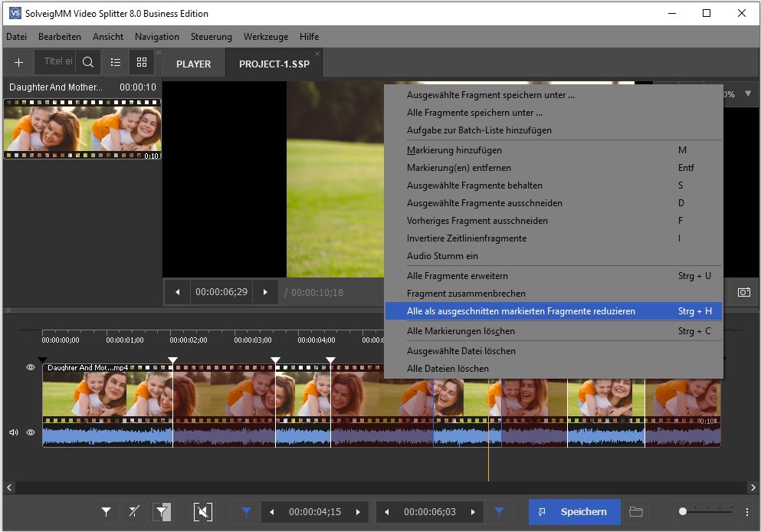
Task: Open the Werkzeuge menu
Action: (266, 36)
